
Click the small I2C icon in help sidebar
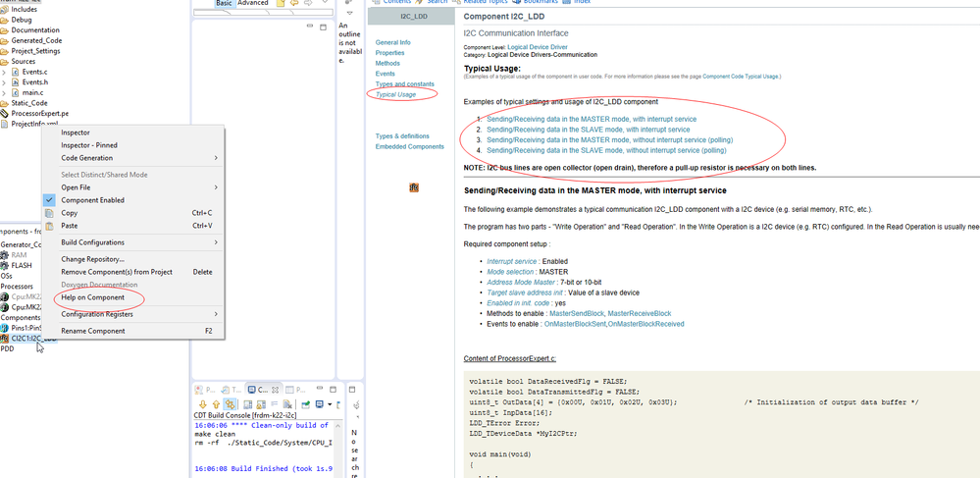(414, 187)
